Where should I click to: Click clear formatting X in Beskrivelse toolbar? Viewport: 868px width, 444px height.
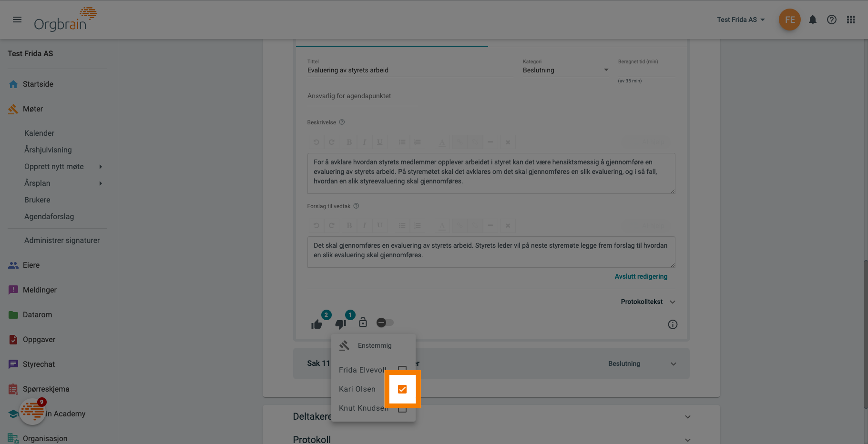(x=508, y=142)
